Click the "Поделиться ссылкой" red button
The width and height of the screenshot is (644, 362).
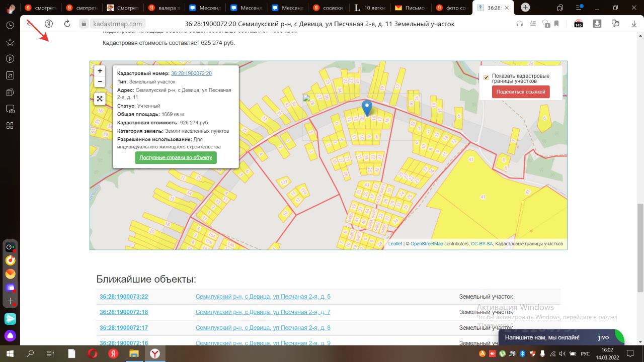coord(521,92)
